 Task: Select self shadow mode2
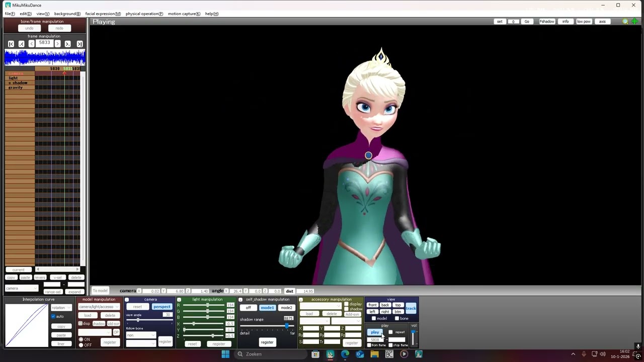[x=286, y=308]
